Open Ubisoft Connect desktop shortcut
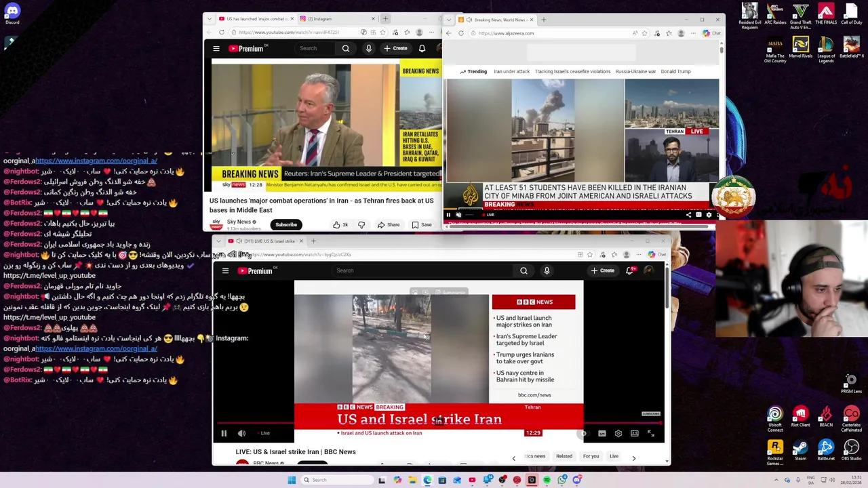868x488 pixels. click(775, 419)
